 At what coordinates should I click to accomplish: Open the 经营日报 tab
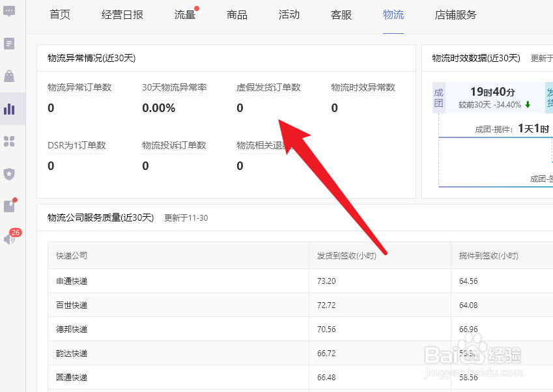122,15
